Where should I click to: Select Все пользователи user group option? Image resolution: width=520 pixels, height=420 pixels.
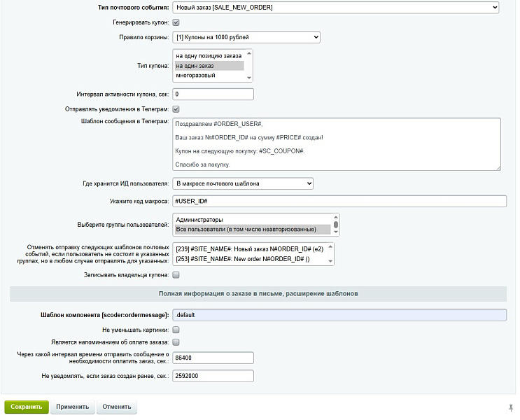[253, 229]
